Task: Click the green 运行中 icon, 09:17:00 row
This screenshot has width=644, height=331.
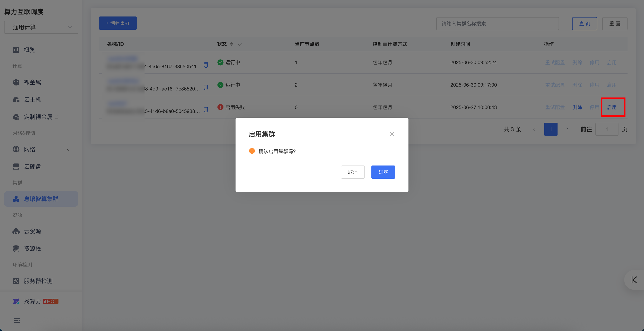Action: (220, 85)
